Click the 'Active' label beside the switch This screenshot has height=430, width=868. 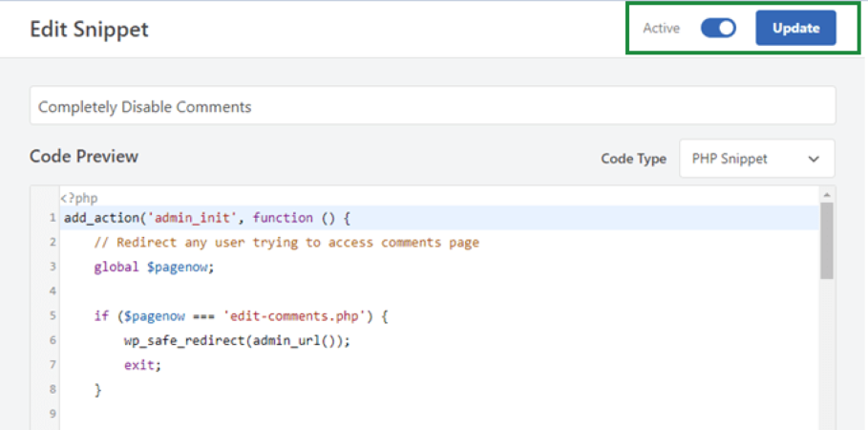(661, 29)
